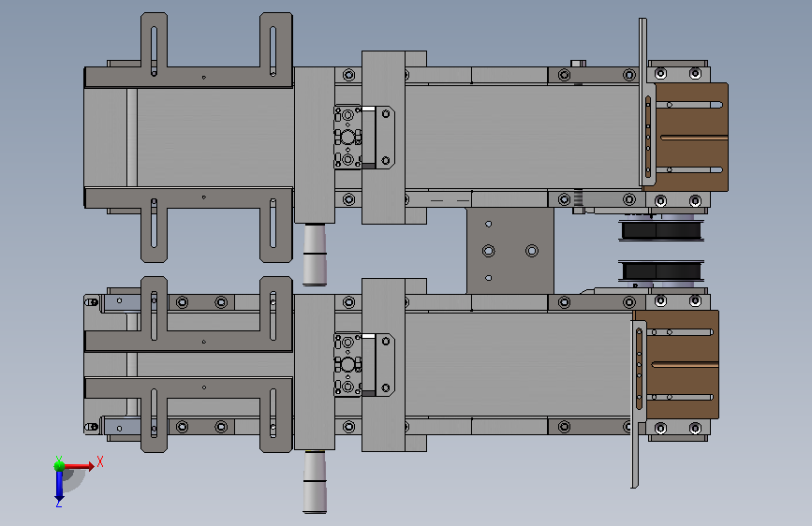Select the center connecting plate between both conveyors

pyautogui.click(x=510, y=251)
